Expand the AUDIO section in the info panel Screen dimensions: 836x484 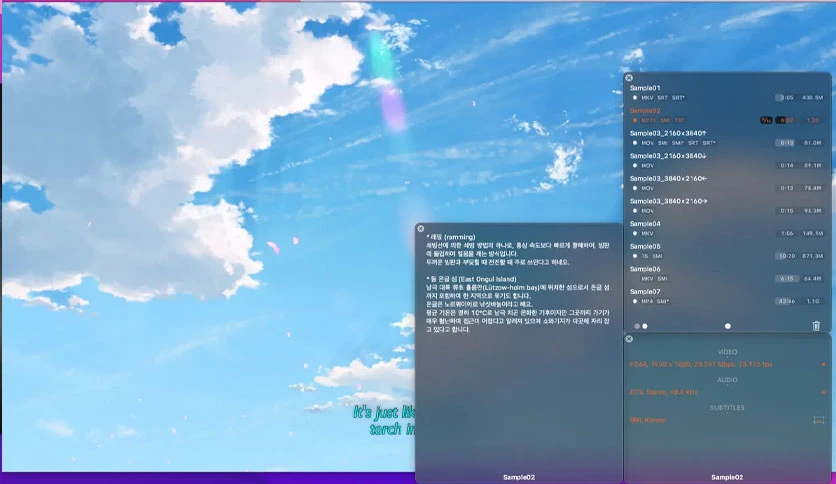(x=727, y=380)
